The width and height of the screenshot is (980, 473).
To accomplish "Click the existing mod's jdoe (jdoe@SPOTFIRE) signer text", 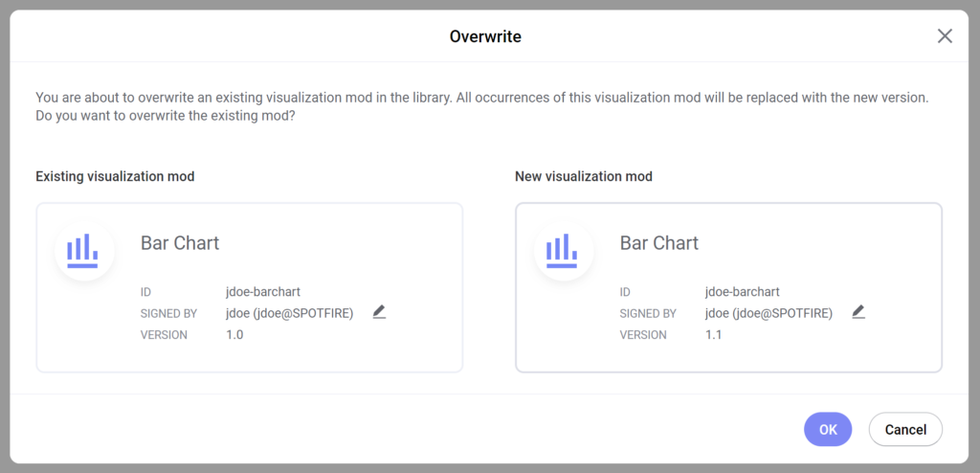I will click(x=290, y=313).
